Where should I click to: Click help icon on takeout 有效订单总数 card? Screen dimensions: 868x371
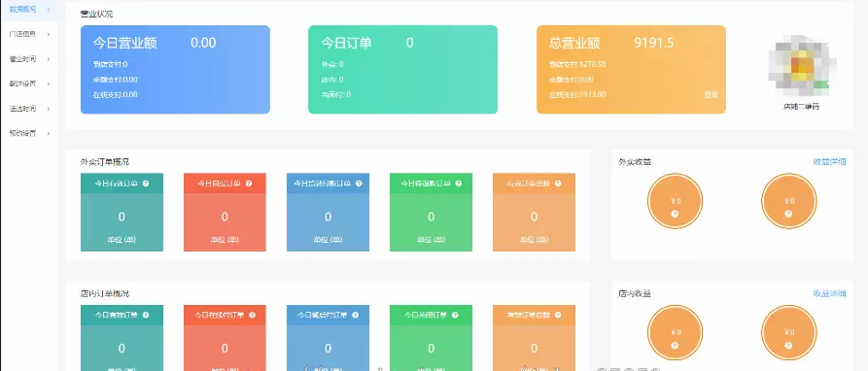coord(558,183)
